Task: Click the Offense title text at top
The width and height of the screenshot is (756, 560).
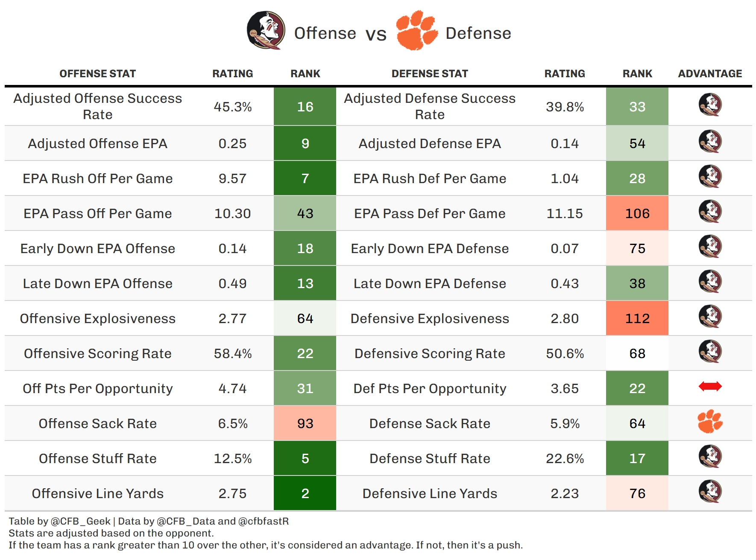Action: pyautogui.click(x=325, y=33)
